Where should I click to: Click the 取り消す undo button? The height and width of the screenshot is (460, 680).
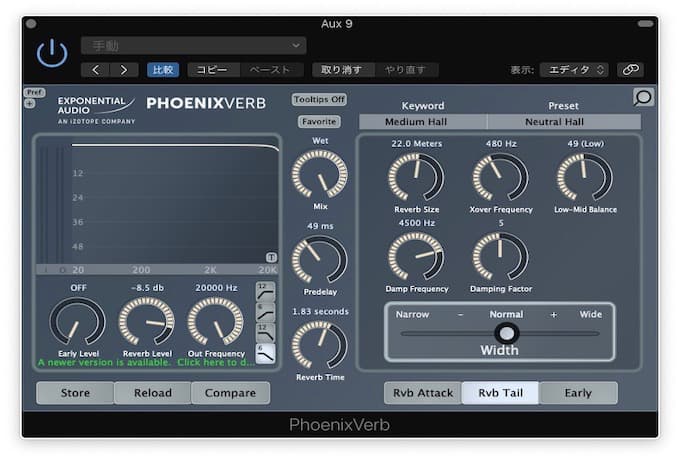click(x=343, y=70)
